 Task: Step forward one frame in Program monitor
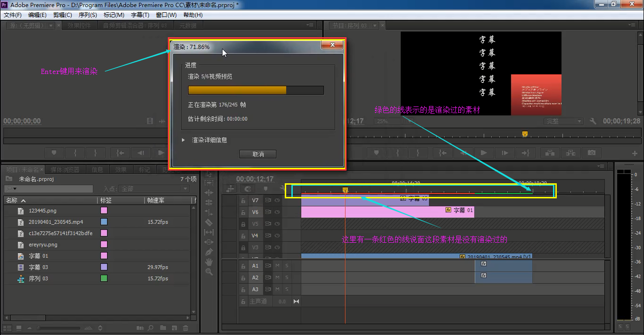click(x=504, y=153)
